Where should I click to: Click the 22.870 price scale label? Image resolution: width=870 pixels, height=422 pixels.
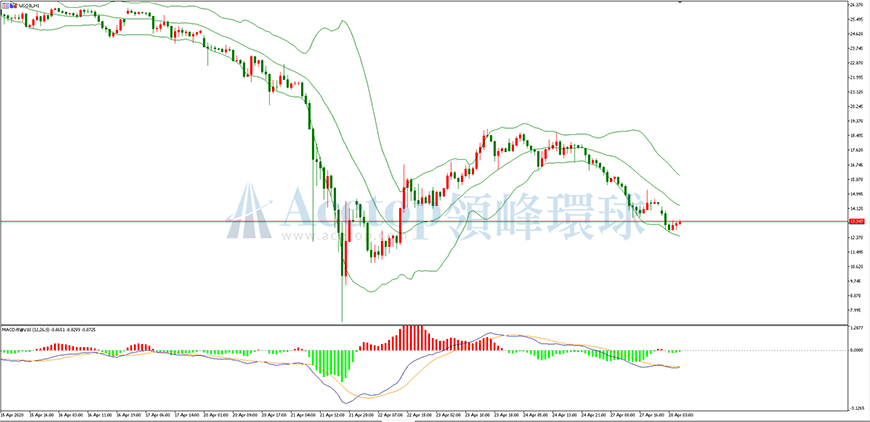[x=855, y=63]
